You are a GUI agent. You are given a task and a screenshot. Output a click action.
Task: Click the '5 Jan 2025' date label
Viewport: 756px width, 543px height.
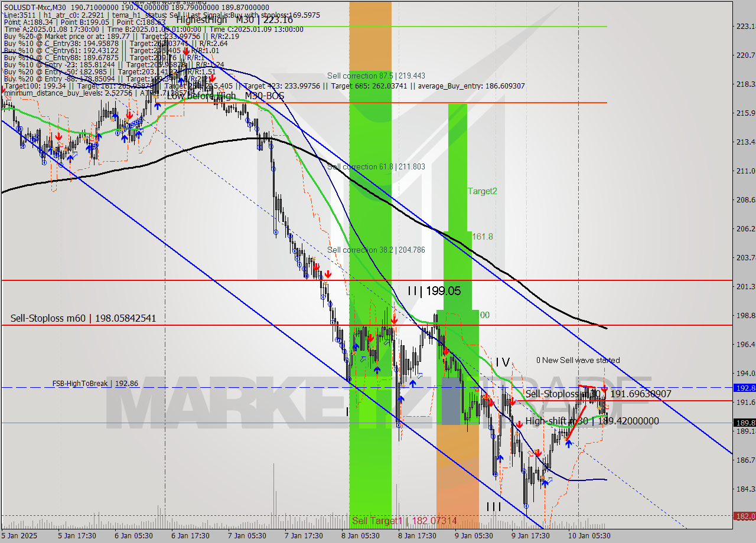pos(19,536)
